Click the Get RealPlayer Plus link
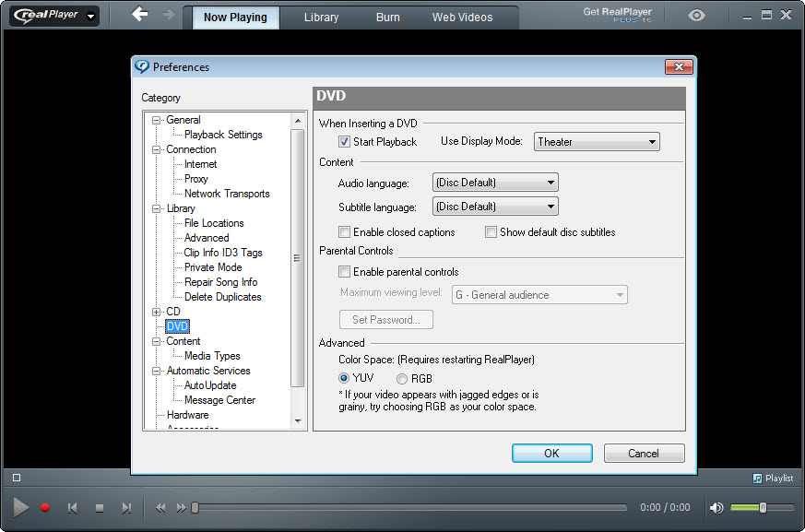The height and width of the screenshot is (532, 805). click(617, 15)
